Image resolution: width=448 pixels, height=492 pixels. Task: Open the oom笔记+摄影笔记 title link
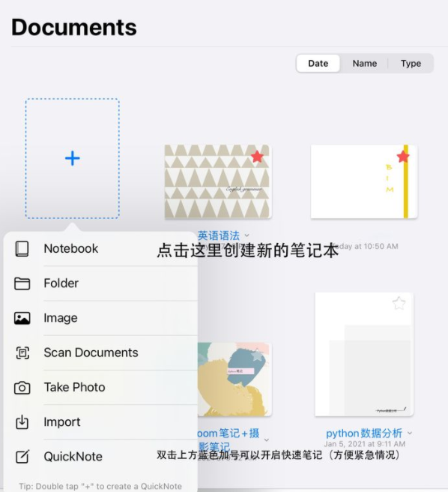228,439
